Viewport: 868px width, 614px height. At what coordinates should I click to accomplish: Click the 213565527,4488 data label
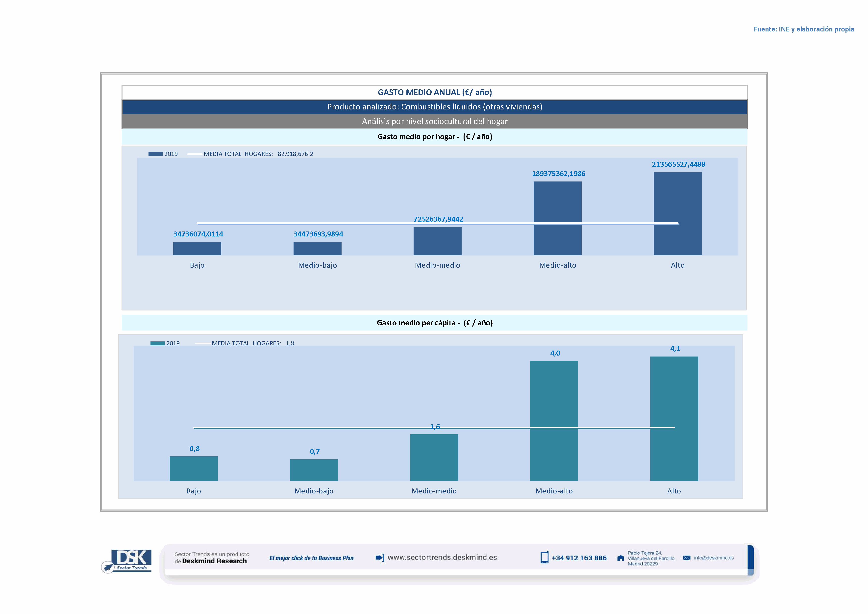coord(678,164)
